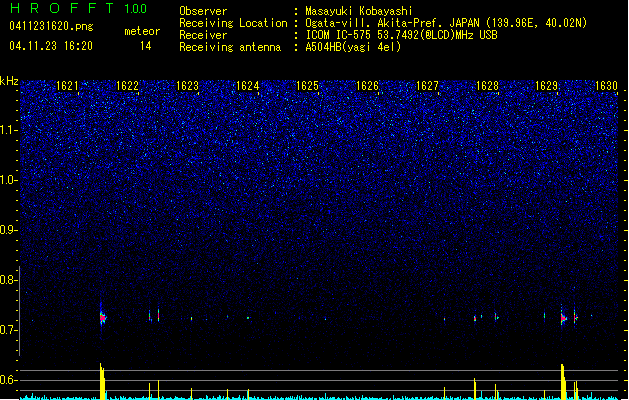
Task: Click the tallest yellow peak after 1621
Action: 102,382
